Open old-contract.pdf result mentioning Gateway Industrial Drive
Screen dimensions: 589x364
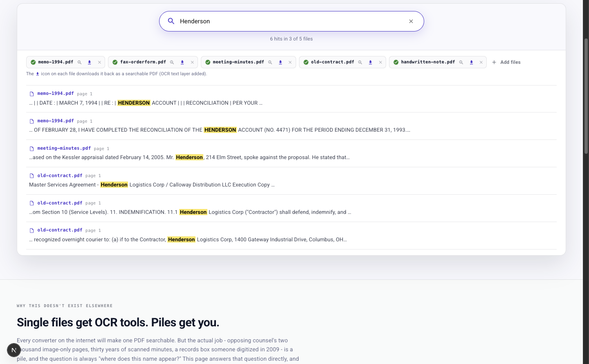point(60,230)
